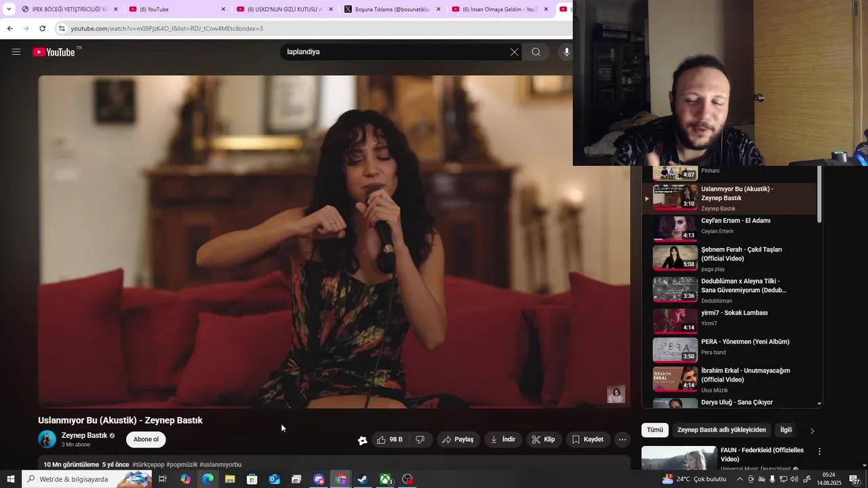Click the #türkçepop hashtag
The image size is (868, 488).
[x=149, y=465]
